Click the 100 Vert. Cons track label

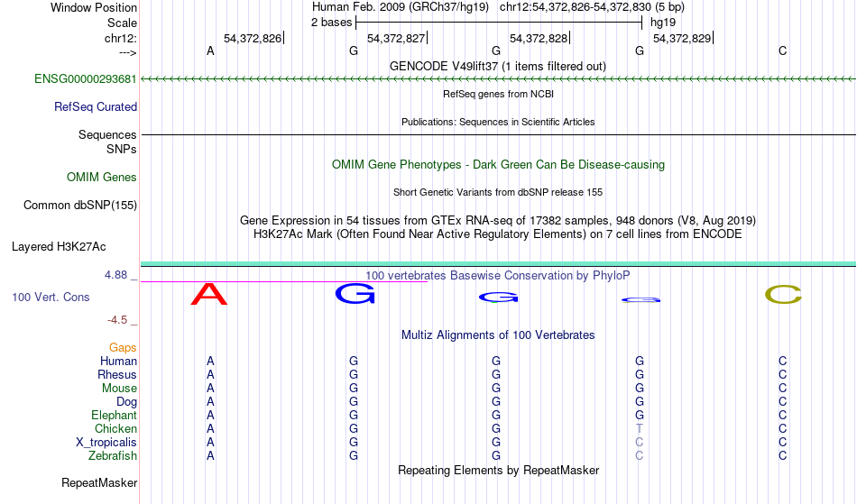coord(51,298)
